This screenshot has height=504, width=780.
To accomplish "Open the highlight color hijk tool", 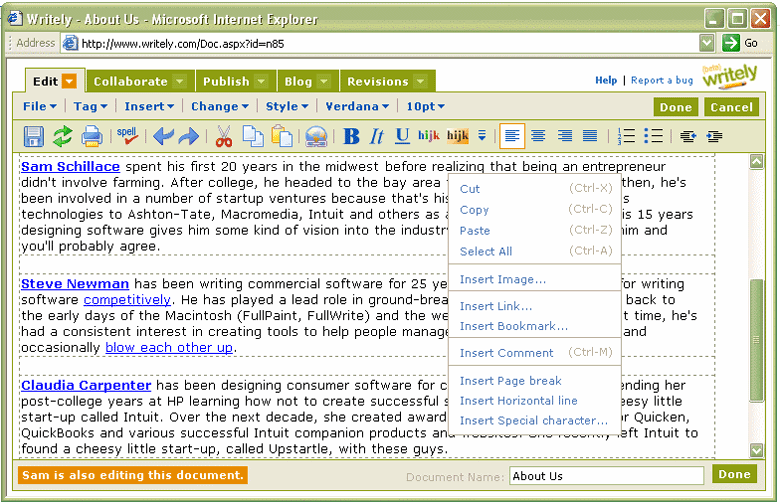I will (x=458, y=135).
